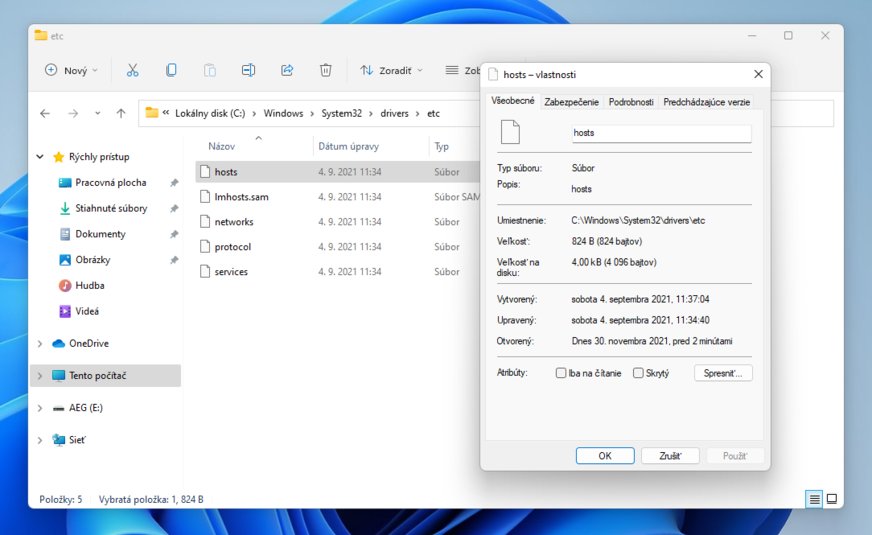Screen dimensions: 872x535
Task: Click the 'Spresniť...' button
Action: (x=723, y=373)
